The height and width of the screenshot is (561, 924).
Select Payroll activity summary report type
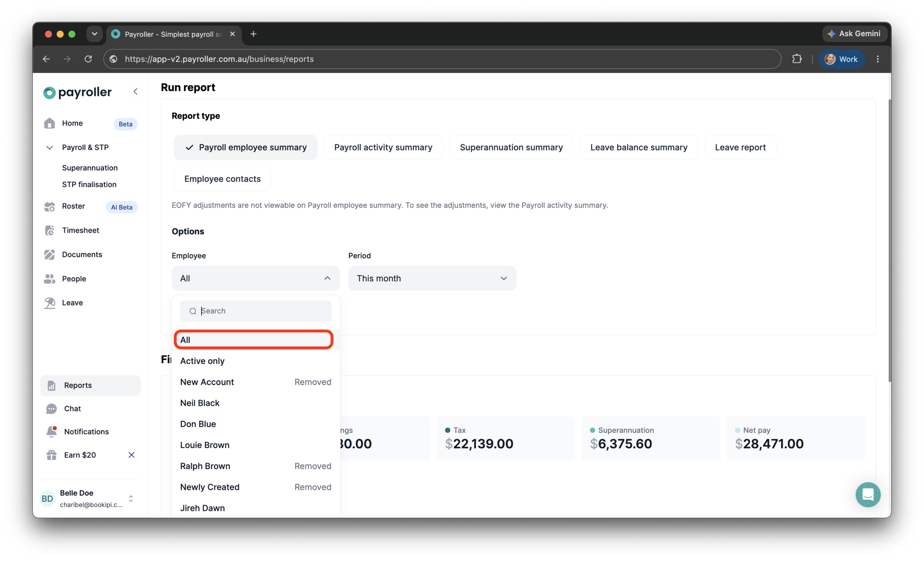383,147
